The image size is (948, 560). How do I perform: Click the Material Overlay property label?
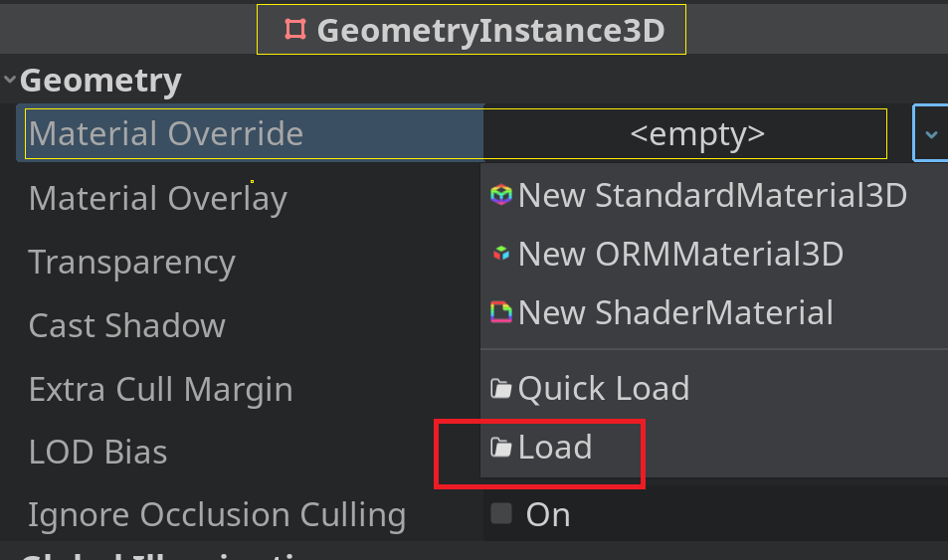click(157, 198)
